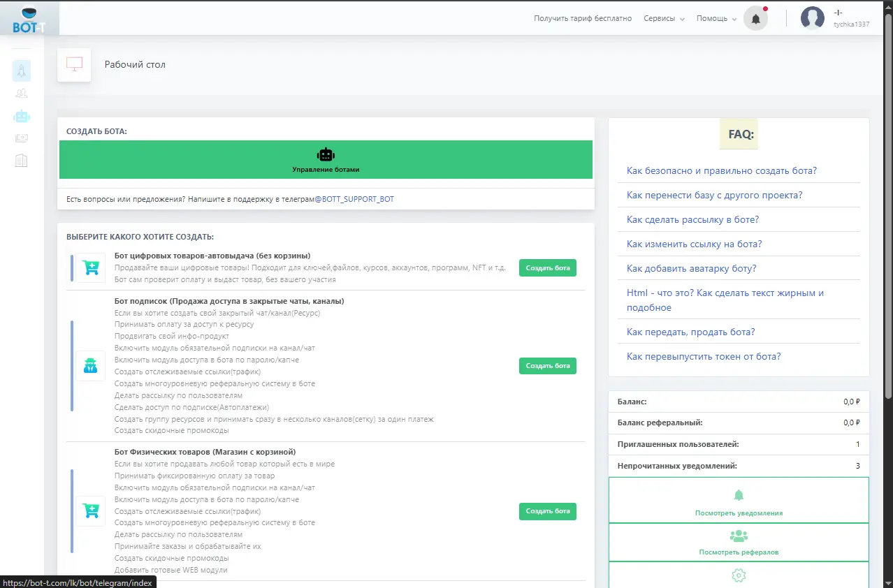The height and width of the screenshot is (588, 893).
Task: Click Создать бота for Бот подписок
Action: pyautogui.click(x=548, y=365)
